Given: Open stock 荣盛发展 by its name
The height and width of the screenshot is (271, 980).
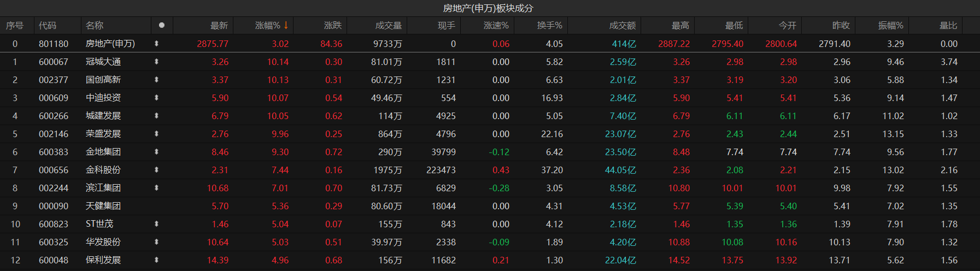Looking at the screenshot, I should pyautogui.click(x=103, y=134).
